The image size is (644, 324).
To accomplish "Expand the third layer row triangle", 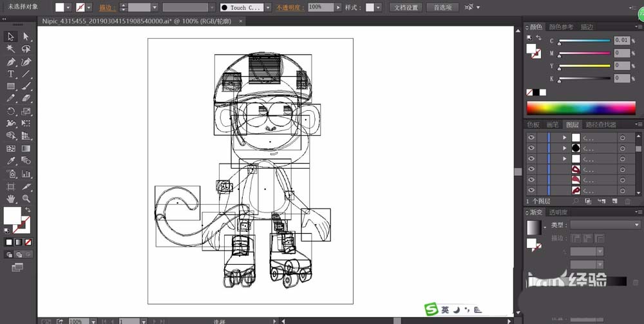I will point(565,159).
